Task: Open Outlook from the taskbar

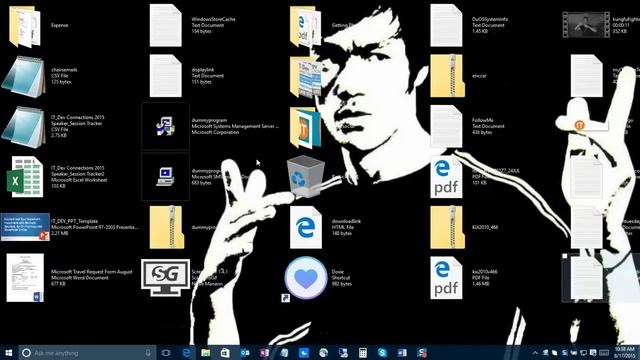Action: pos(245,353)
